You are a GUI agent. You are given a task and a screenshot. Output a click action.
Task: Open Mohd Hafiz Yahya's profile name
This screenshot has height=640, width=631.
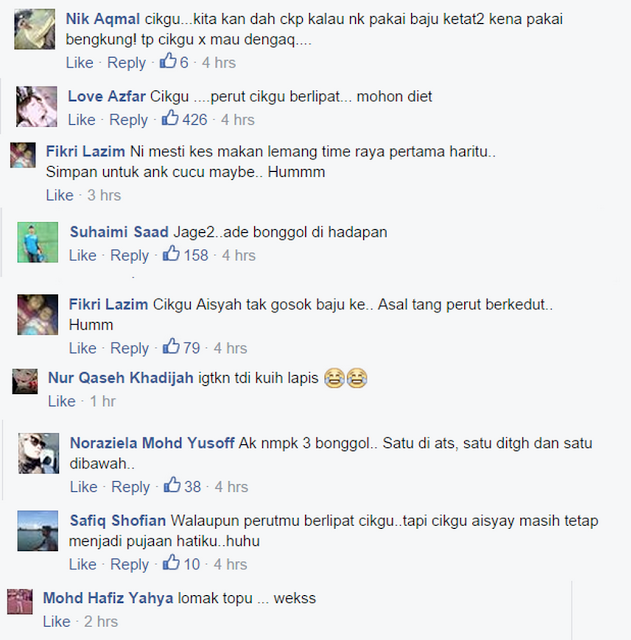coord(108,598)
